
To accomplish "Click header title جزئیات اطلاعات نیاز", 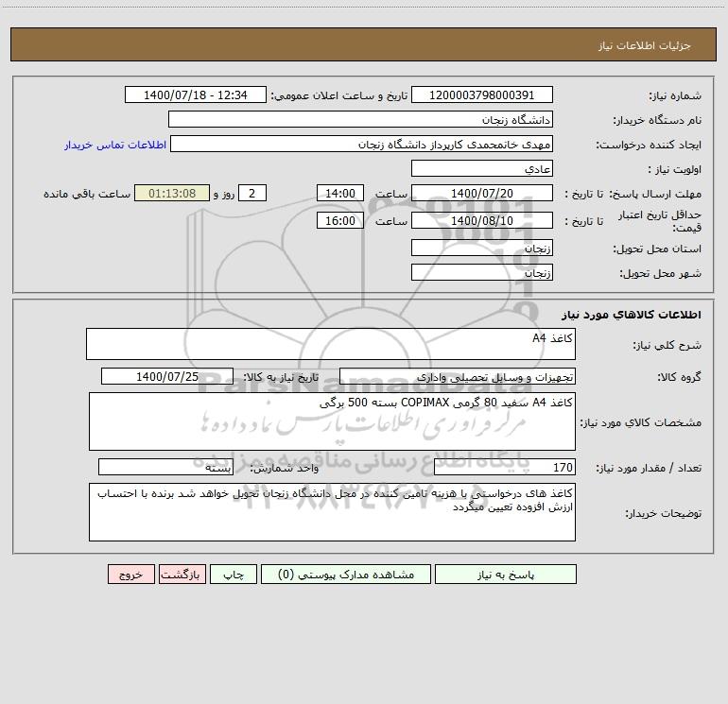I will tap(645, 45).
